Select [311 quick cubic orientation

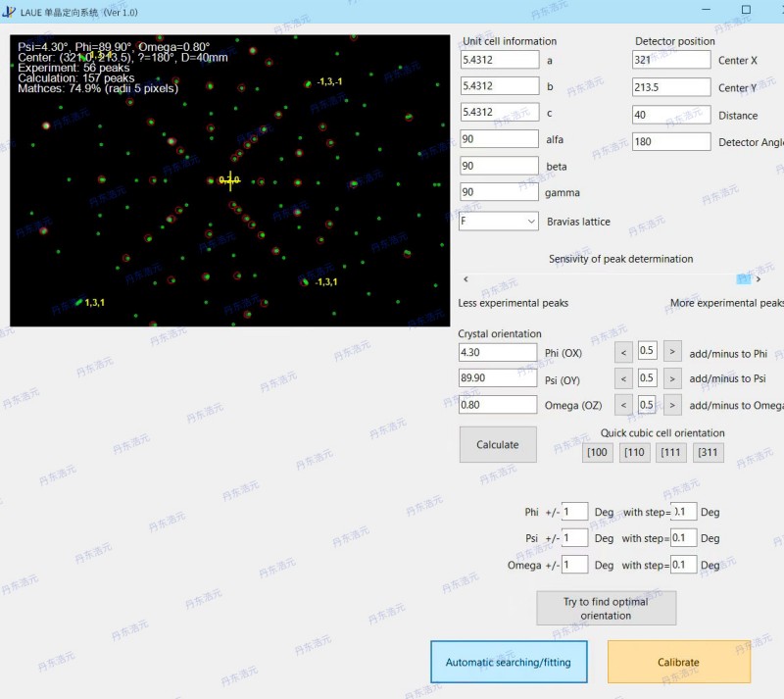(x=709, y=452)
